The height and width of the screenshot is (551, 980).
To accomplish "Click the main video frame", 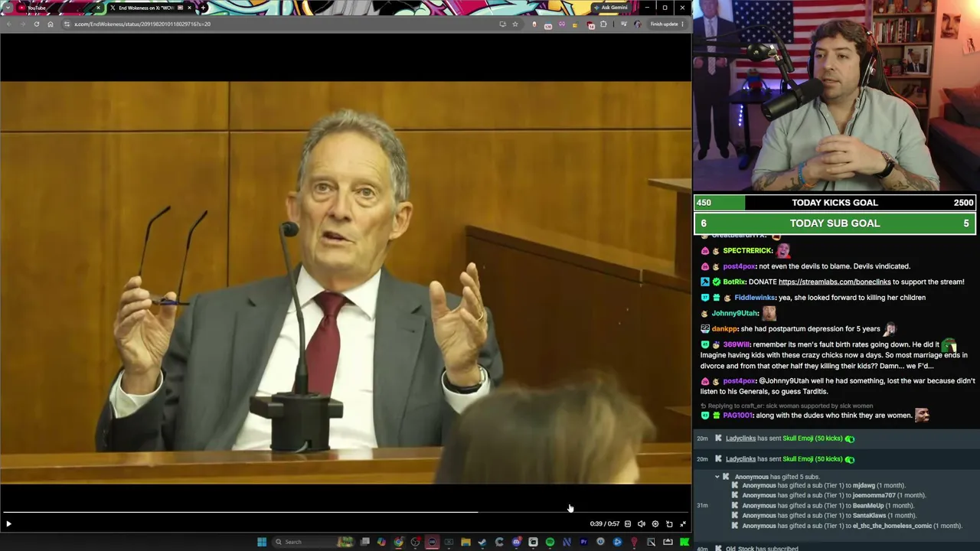I will 345,282.
